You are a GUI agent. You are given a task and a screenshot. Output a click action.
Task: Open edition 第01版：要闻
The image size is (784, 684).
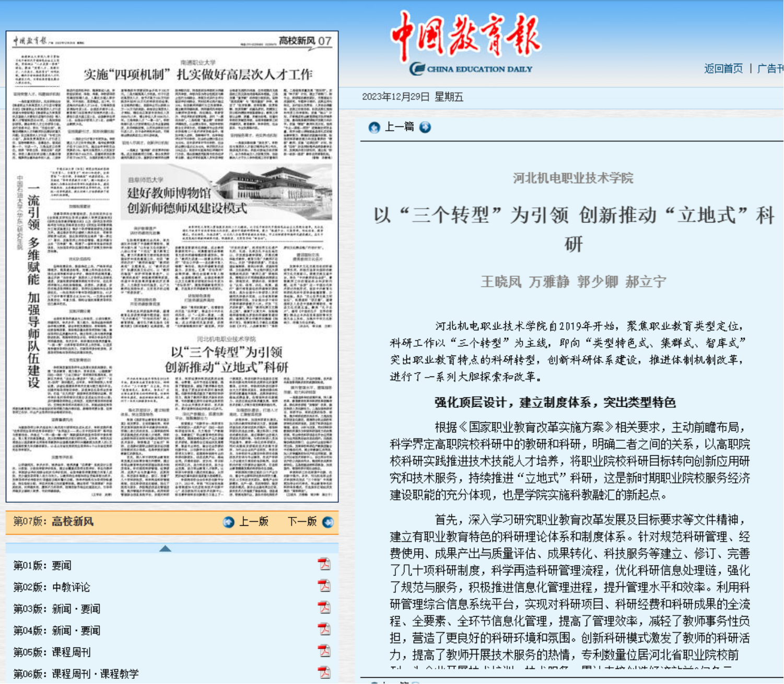pos(42,565)
